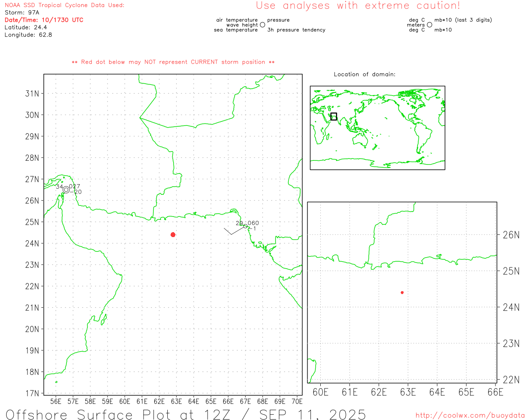Click the '66E' label on inset map
This screenshot has height=420, width=525.
tap(495, 392)
